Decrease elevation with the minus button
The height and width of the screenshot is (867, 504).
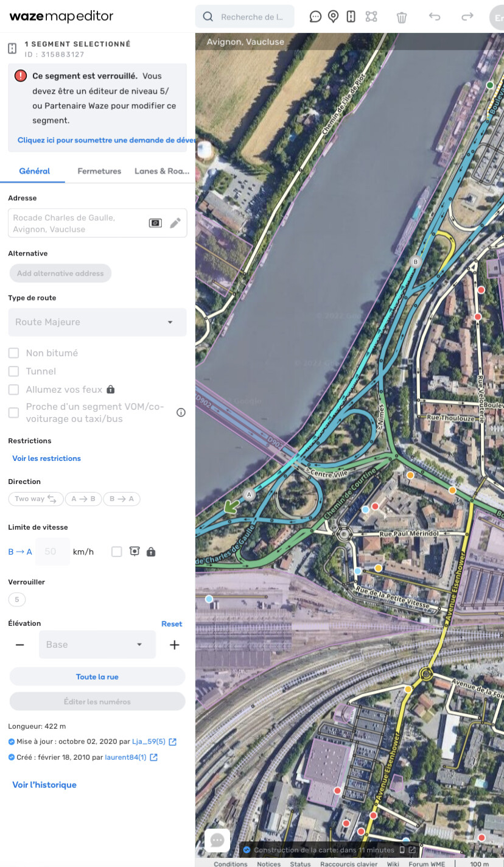point(20,645)
